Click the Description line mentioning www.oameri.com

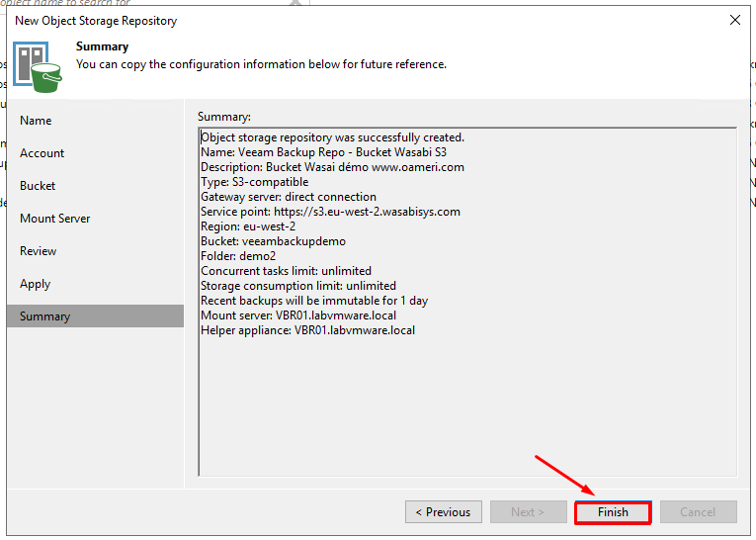pyautogui.click(x=333, y=167)
